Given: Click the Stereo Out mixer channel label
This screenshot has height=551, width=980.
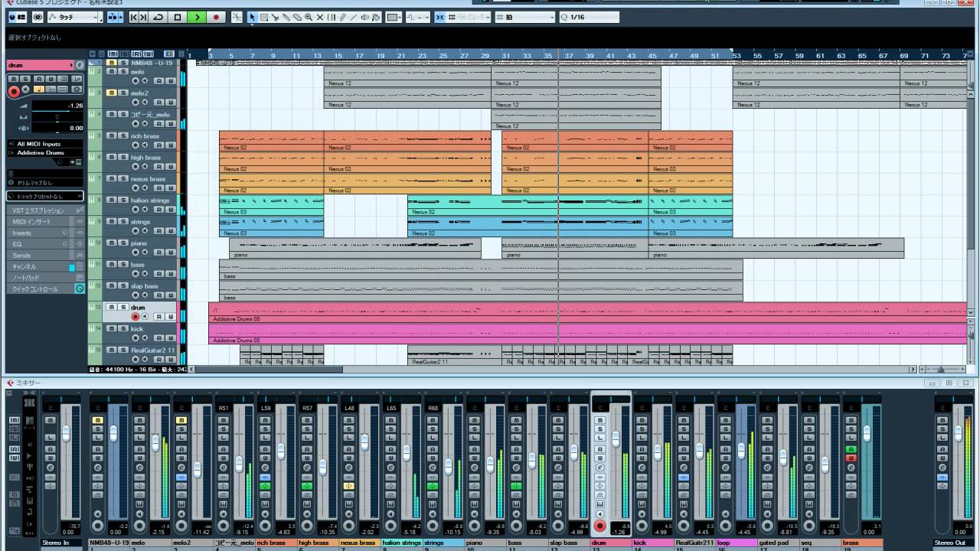Looking at the screenshot, I should click(x=954, y=543).
